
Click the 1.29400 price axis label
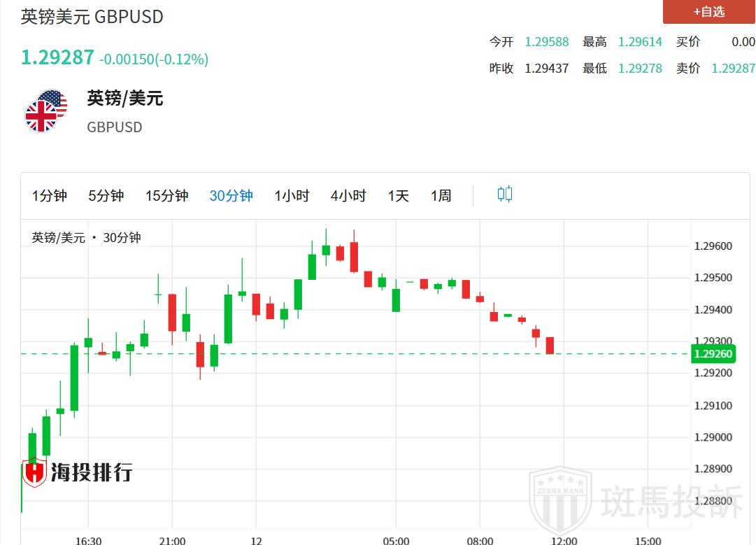point(713,310)
